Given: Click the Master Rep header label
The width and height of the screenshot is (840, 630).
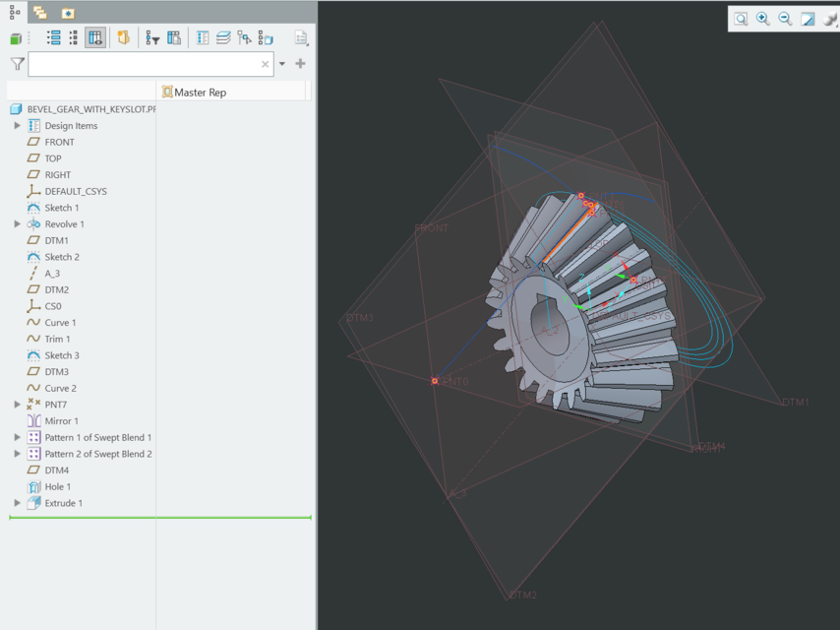Looking at the screenshot, I should [x=200, y=91].
